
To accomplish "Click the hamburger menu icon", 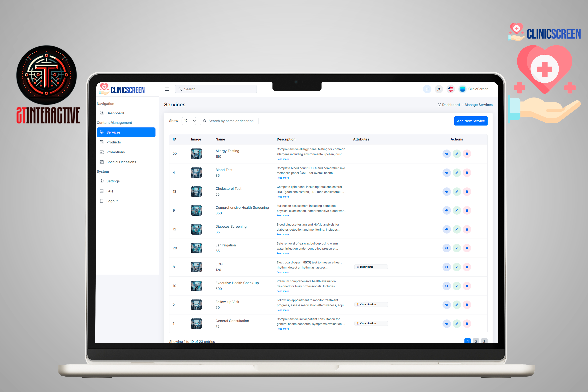I will coord(167,89).
